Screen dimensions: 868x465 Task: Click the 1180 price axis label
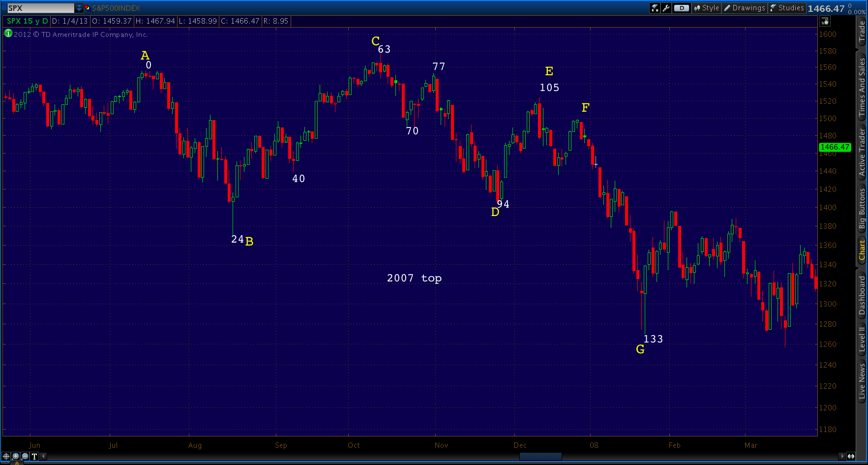click(x=827, y=429)
